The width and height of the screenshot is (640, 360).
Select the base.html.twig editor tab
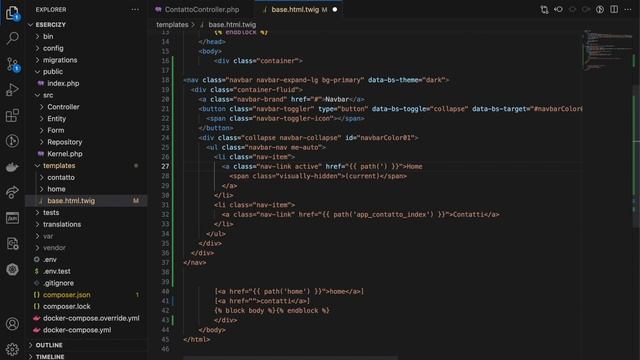pyautogui.click(x=299, y=9)
